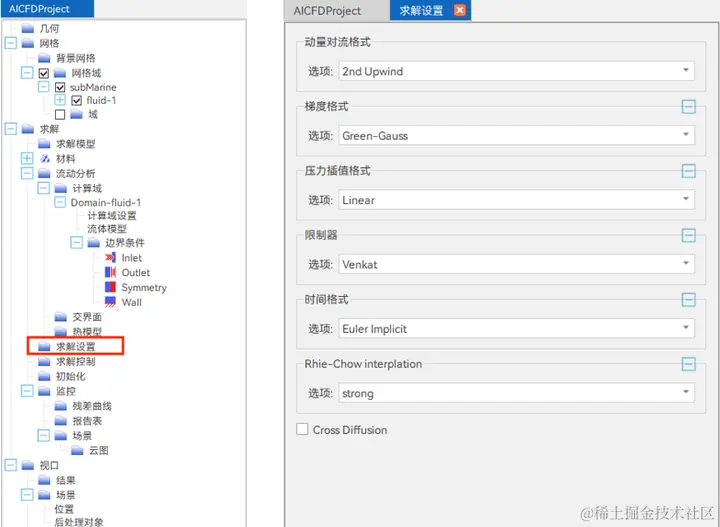
Task: Uncheck the subMarine checkbox
Action: point(60,87)
